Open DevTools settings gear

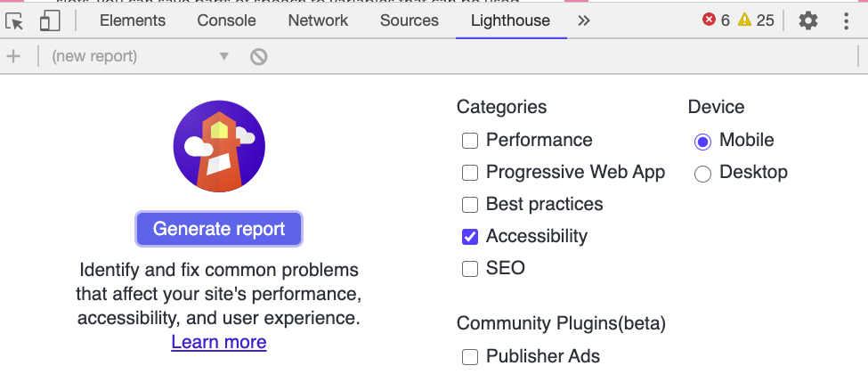[x=808, y=21]
